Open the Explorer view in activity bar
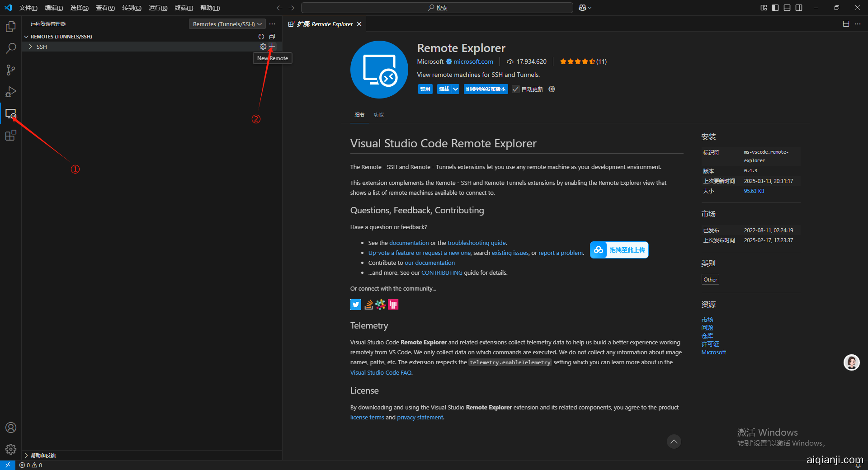 [x=10, y=27]
